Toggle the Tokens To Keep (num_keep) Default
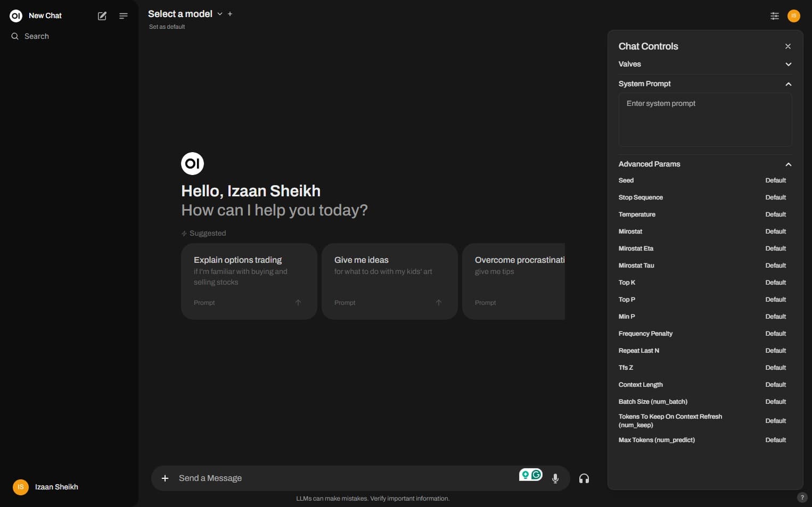This screenshot has width=812, height=507. pyautogui.click(x=776, y=421)
